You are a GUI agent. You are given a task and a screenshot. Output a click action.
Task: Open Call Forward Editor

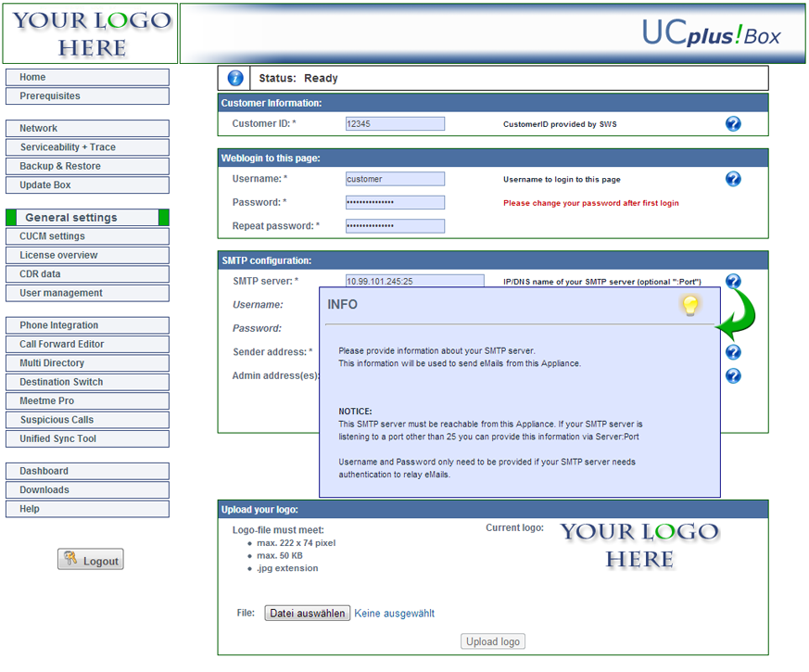pos(87,344)
